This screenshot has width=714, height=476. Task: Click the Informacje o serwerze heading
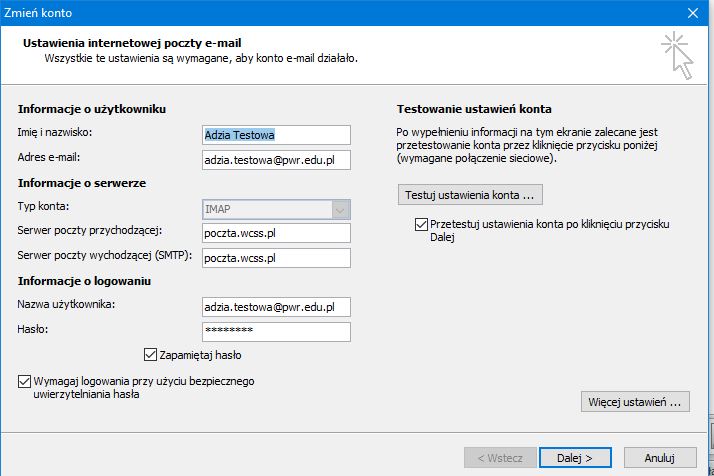point(82,183)
